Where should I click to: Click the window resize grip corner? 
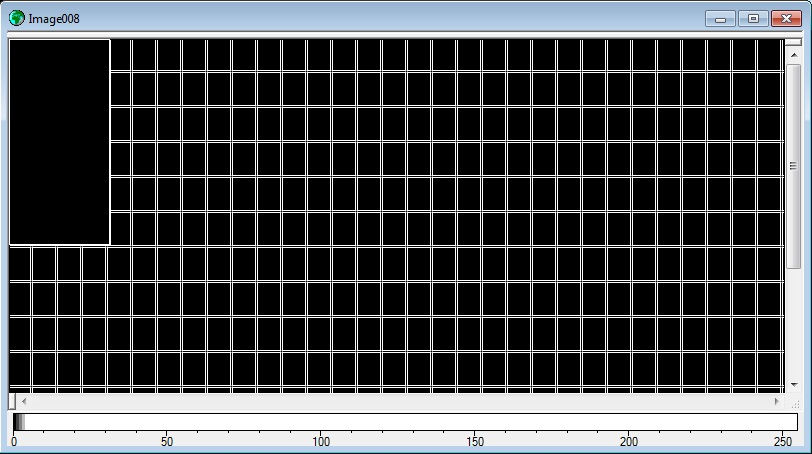click(x=795, y=404)
